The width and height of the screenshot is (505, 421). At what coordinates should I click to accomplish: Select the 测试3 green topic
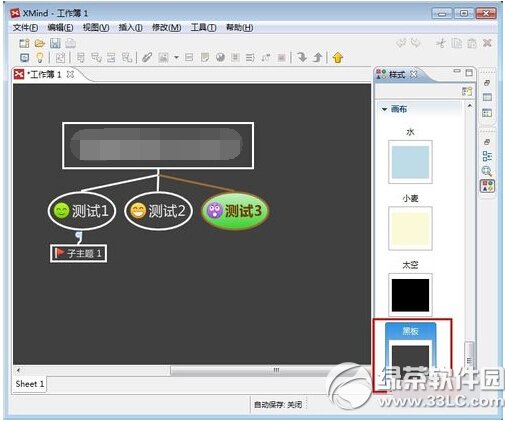(235, 211)
